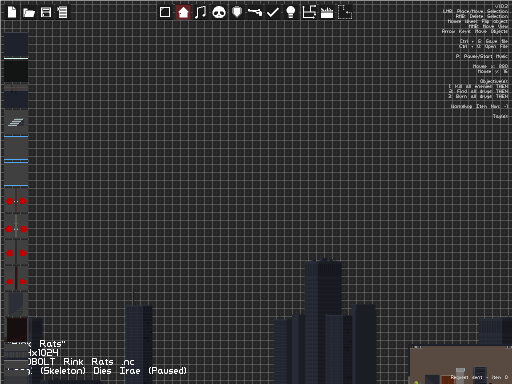Select the staircase tile in the palette

[16, 122]
